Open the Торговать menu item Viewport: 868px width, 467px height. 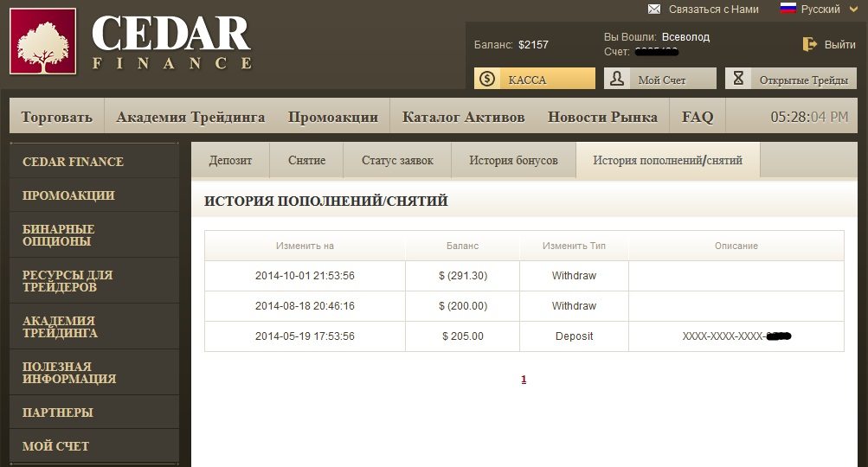click(56, 117)
